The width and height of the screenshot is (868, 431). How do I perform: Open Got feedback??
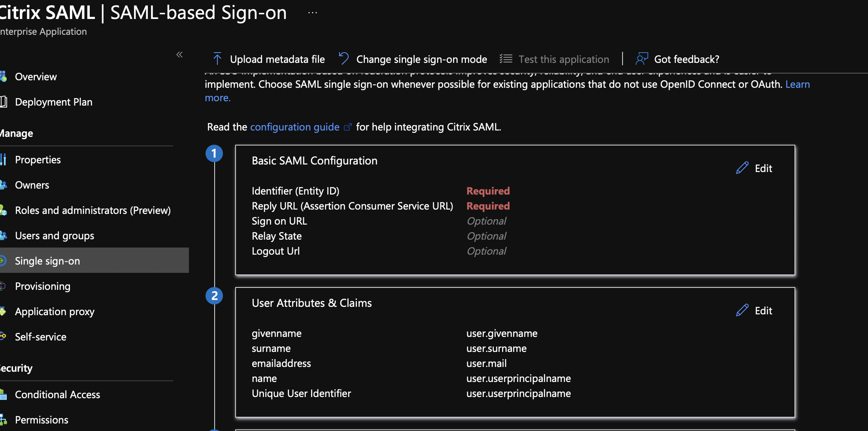coord(687,59)
